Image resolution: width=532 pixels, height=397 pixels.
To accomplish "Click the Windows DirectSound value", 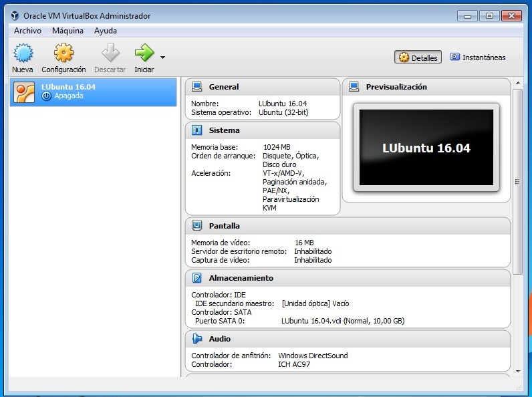I will pos(313,356).
